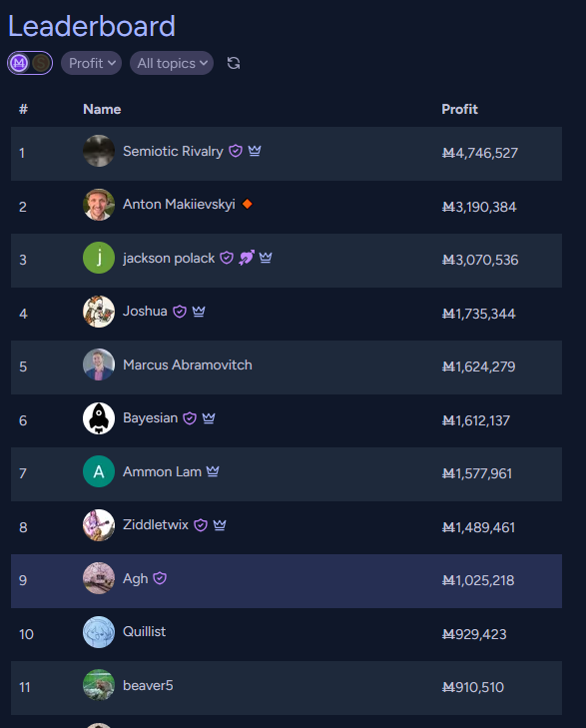586x728 pixels.
Task: Click the crown icon next to Ammon Lam
Action: (x=213, y=471)
